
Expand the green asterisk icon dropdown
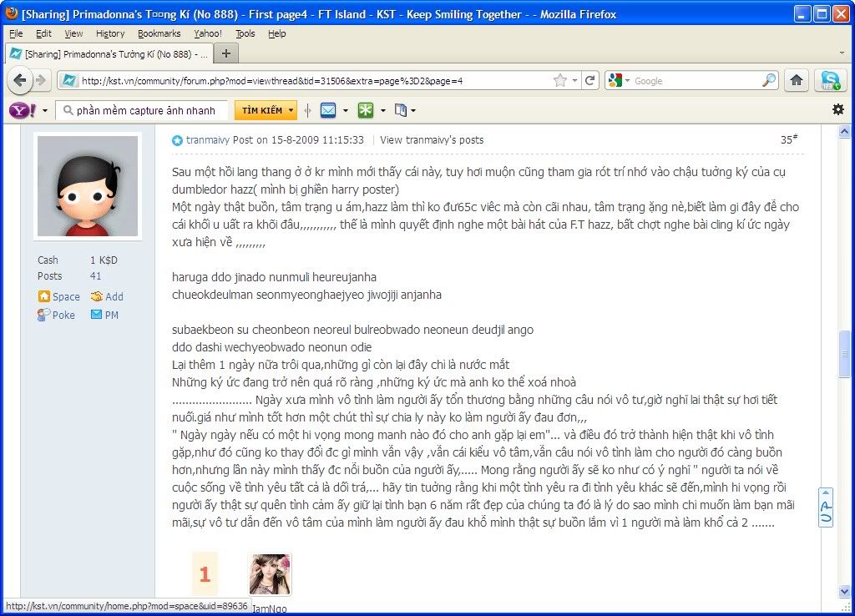click(382, 111)
